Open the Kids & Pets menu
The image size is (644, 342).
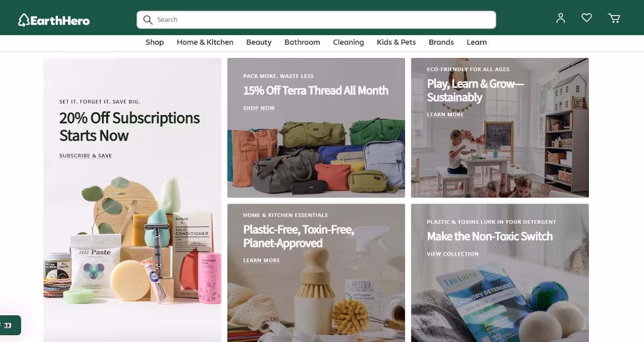click(396, 42)
